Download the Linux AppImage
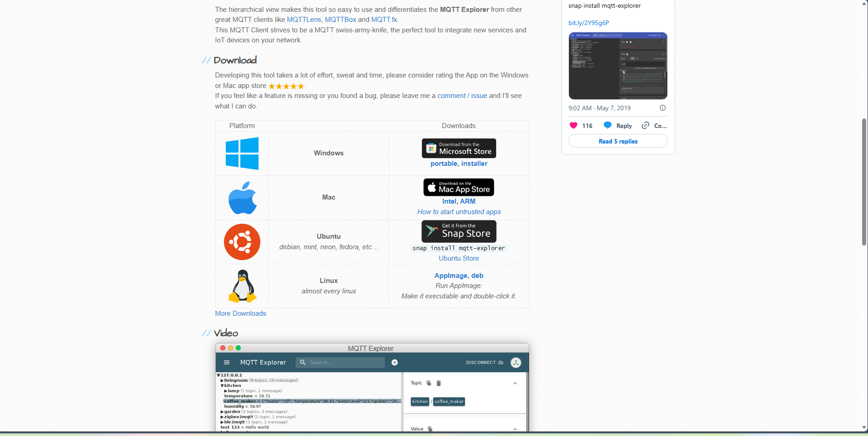 pos(451,276)
